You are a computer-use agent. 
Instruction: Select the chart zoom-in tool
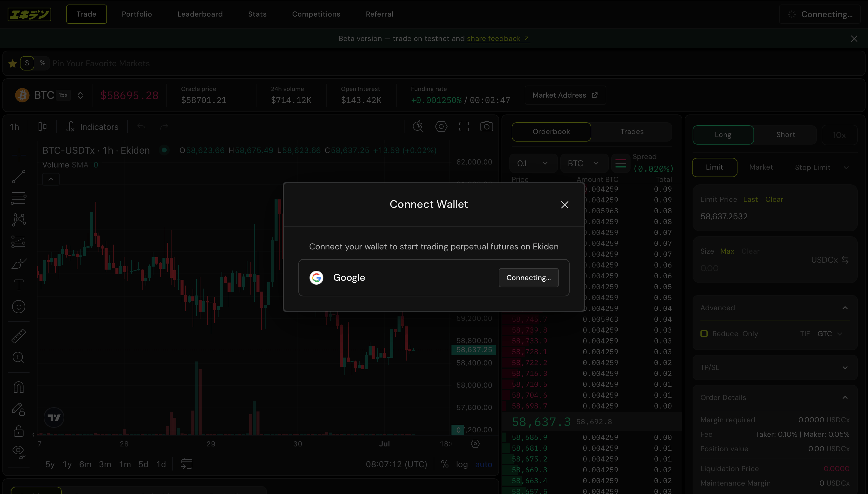(x=19, y=358)
